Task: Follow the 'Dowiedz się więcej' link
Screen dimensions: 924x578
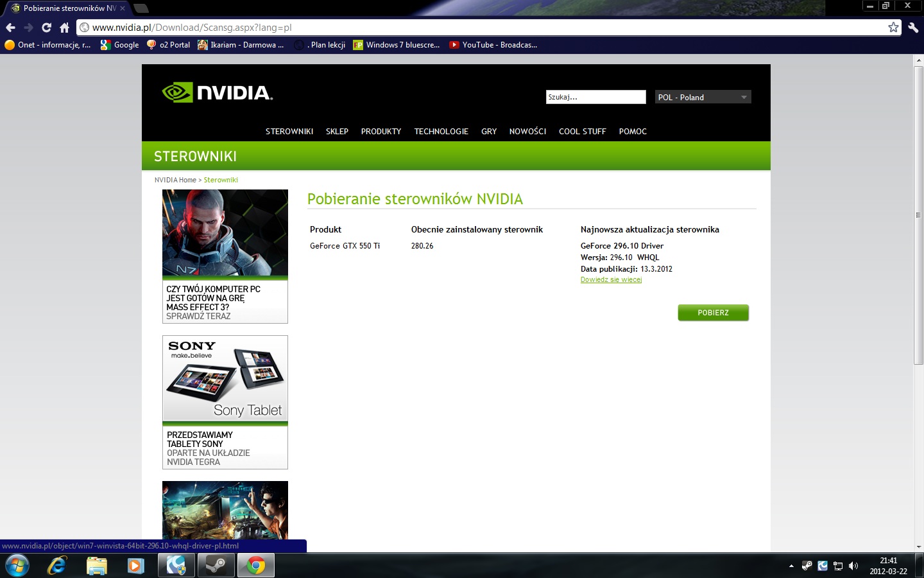Action: coord(611,279)
